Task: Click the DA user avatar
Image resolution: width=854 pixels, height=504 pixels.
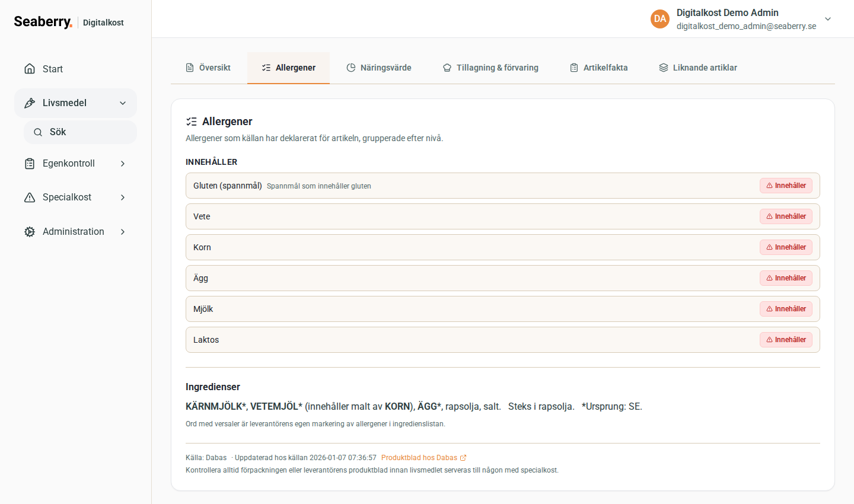Action: coord(660,19)
